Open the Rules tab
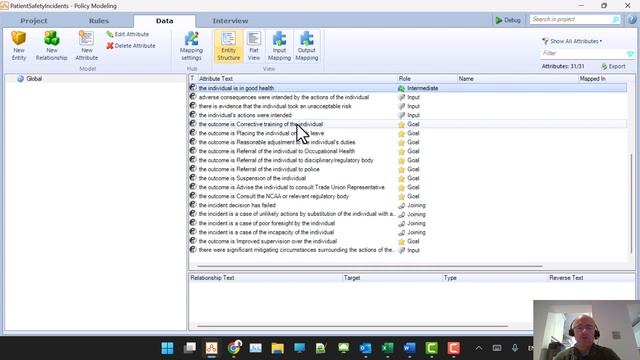The height and width of the screenshot is (360, 640). coord(99,21)
